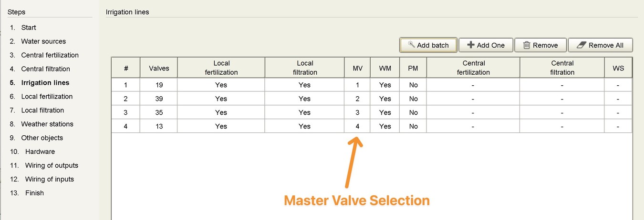Click the Valves cell showing 39
Screen dimensions: 644x220
[158, 99]
